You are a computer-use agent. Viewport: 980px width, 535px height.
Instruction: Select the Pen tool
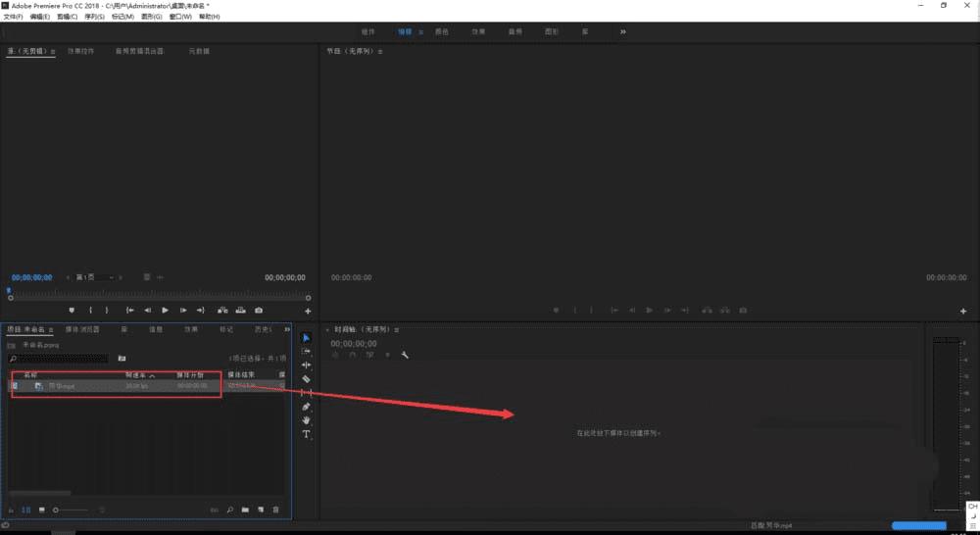click(306, 407)
